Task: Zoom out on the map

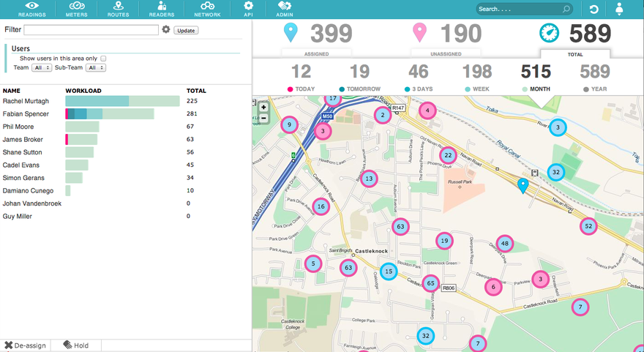Action: pyautogui.click(x=263, y=119)
